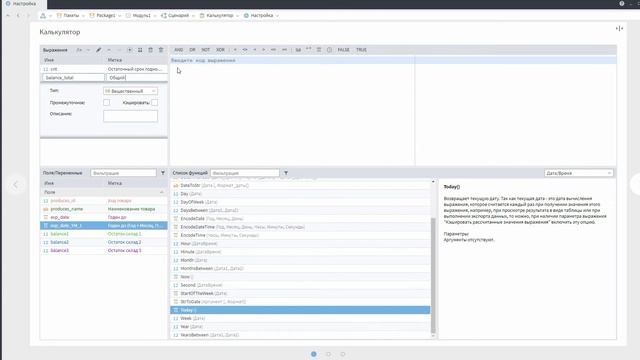Viewport: 640px width, 360px height.
Task: Select the second wizard page dot
Action: pos(328,354)
